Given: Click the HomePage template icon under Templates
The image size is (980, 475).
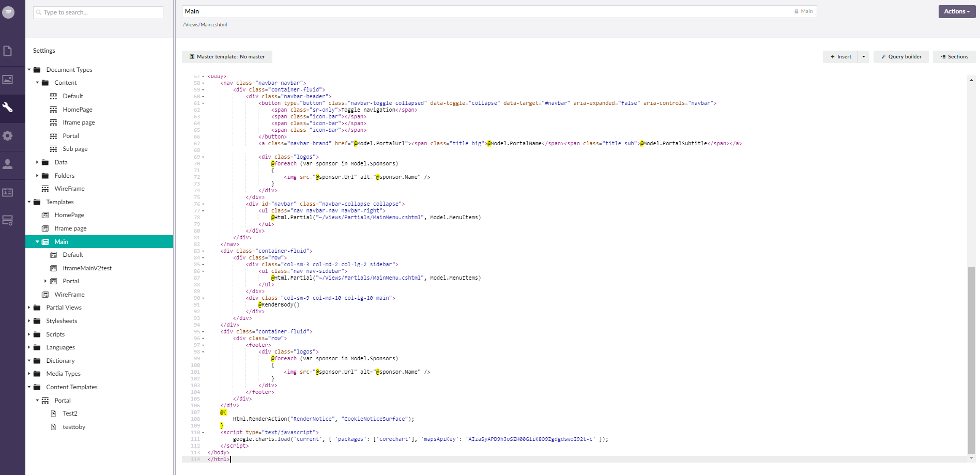Looking at the screenshot, I should click(x=45, y=215).
